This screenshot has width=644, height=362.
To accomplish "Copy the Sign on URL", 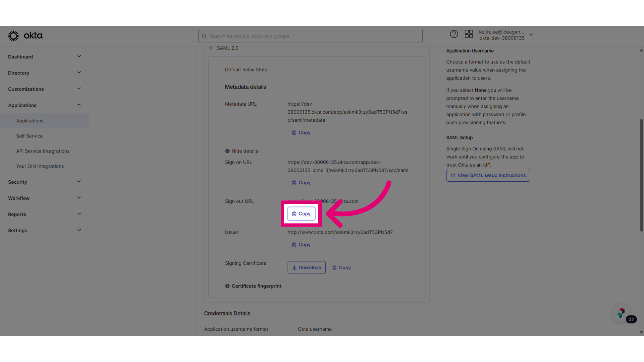I will click(x=301, y=183).
